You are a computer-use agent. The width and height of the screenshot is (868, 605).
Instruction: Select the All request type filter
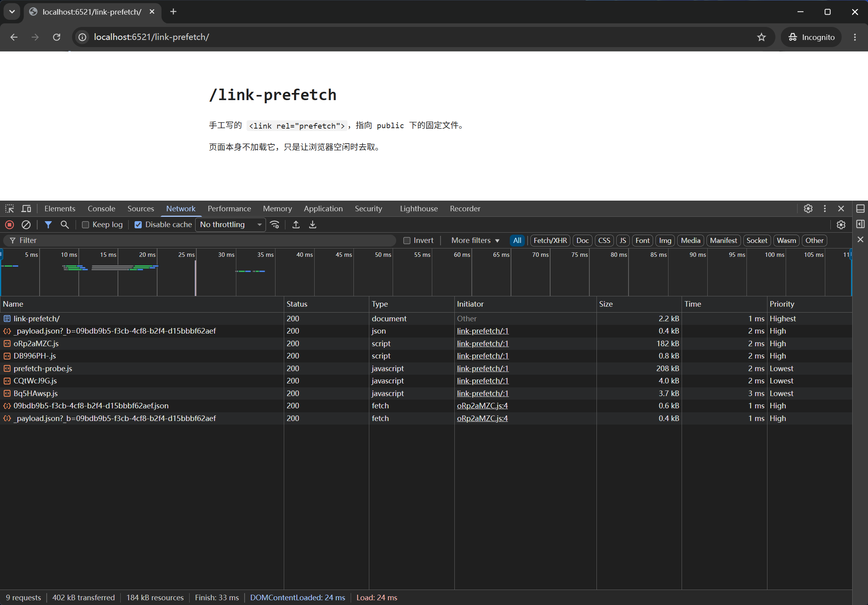[517, 241]
